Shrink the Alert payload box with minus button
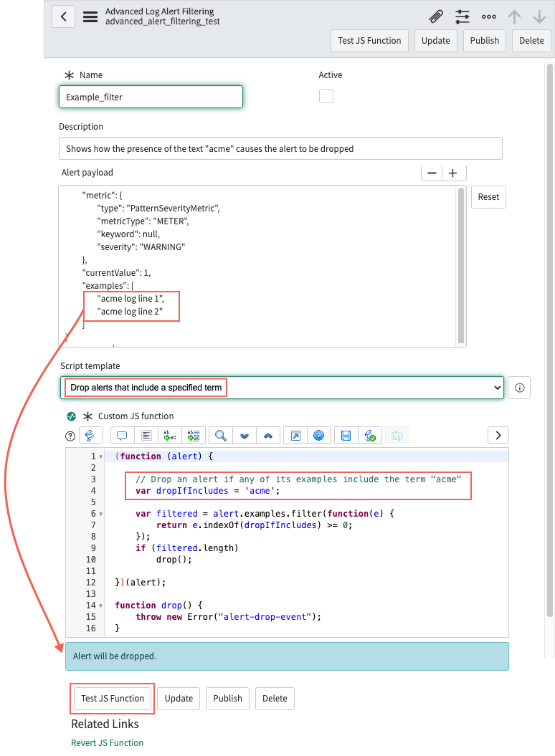Screen dimensions: 555x756 click(432, 173)
